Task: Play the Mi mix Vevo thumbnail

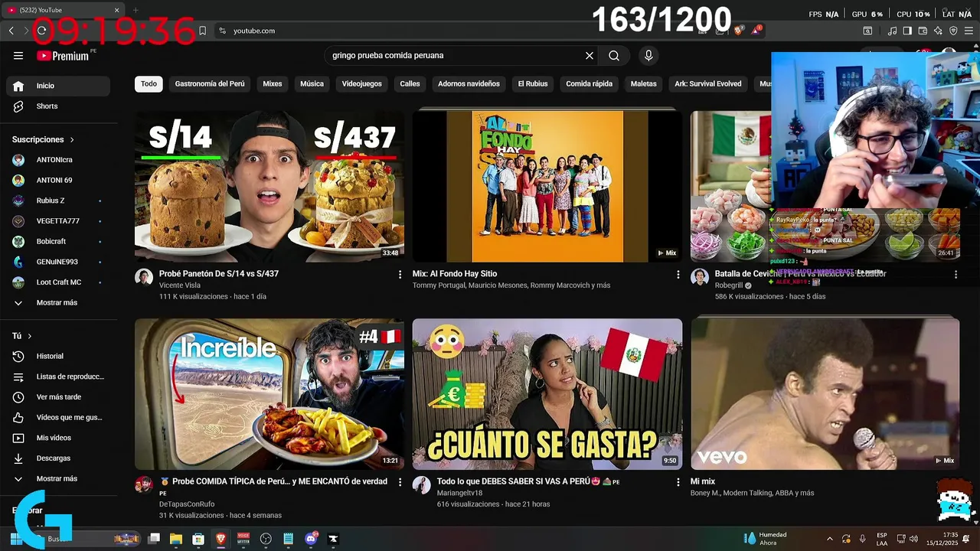Action: pyautogui.click(x=825, y=394)
